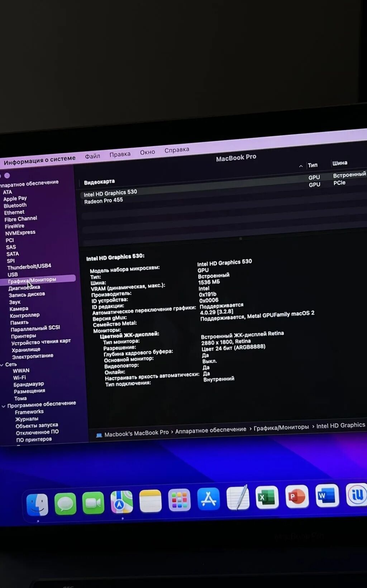This screenshot has height=588, width=367.
Task: Launch Microsoft Word from the Dock
Action: pyautogui.click(x=327, y=495)
